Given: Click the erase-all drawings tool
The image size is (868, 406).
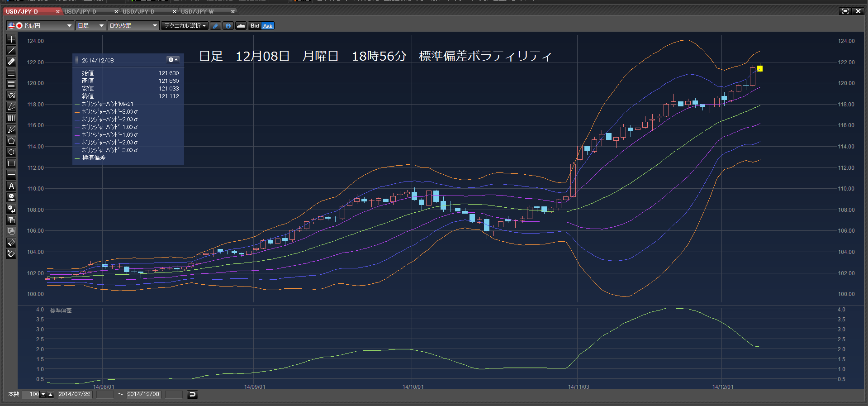Looking at the screenshot, I should [x=11, y=254].
